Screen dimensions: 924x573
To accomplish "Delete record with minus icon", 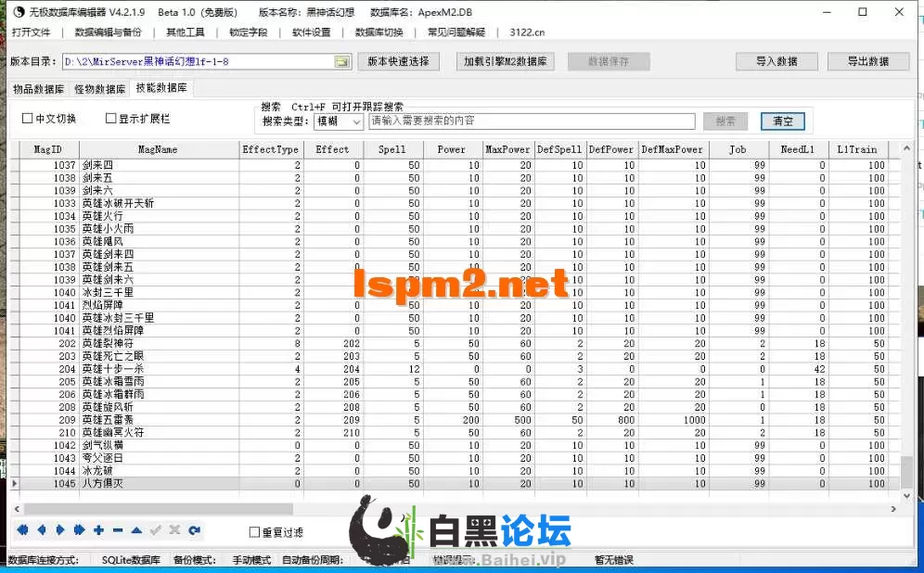I will [118, 530].
